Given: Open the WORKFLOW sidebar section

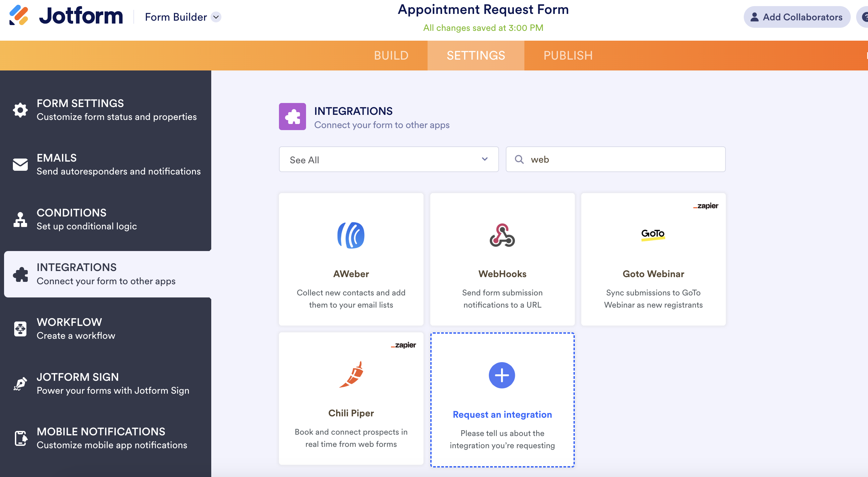Looking at the screenshot, I should click(106, 329).
